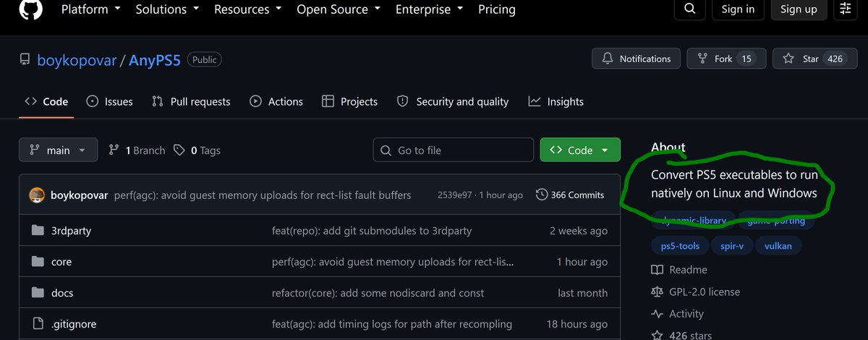Open the 1 Branch link
The width and height of the screenshot is (868, 340).
137,150
